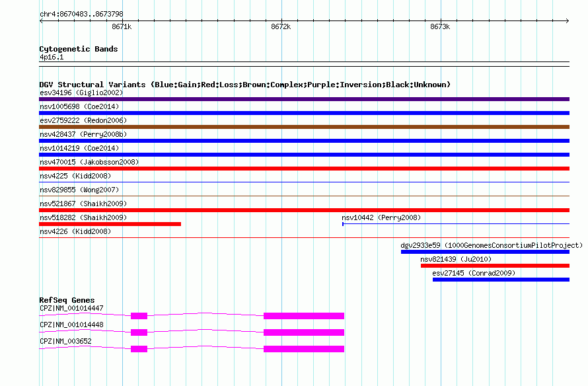This screenshot has width=588, height=386.
Task: Click the esv2759222 (Redon2006) label
Action: pyautogui.click(x=83, y=120)
